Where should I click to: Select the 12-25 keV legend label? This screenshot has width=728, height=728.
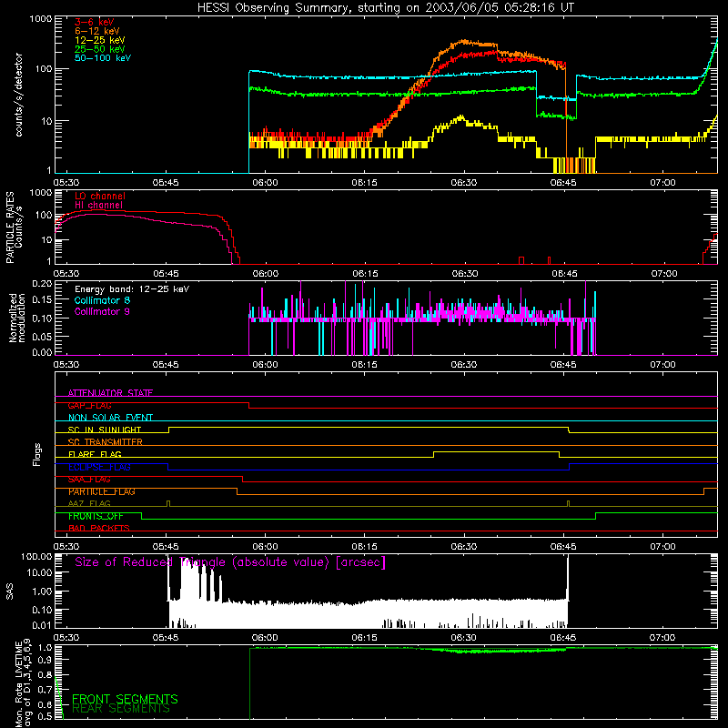pyautogui.click(x=100, y=40)
